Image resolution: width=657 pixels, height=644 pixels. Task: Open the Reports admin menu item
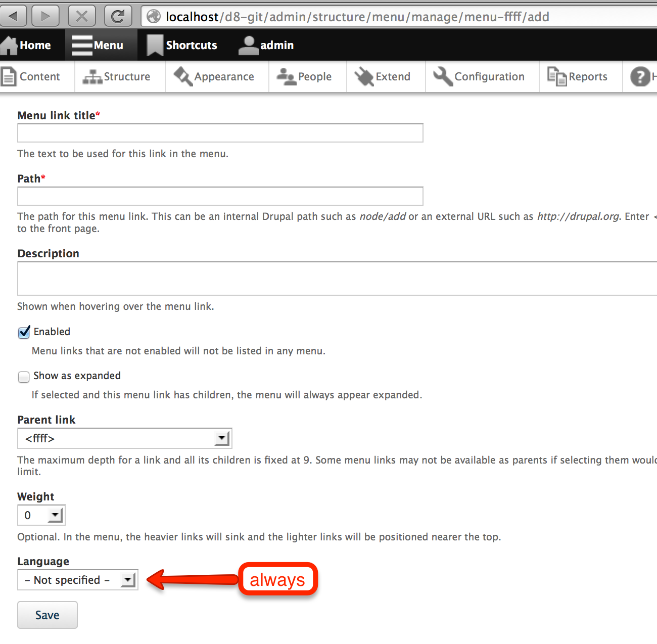click(581, 77)
